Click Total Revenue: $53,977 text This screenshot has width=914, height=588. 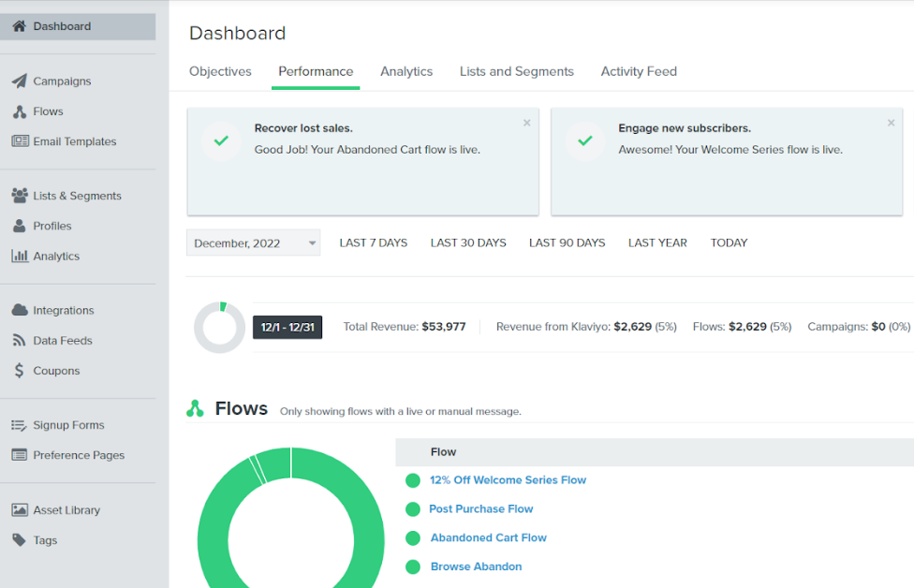coord(404,327)
